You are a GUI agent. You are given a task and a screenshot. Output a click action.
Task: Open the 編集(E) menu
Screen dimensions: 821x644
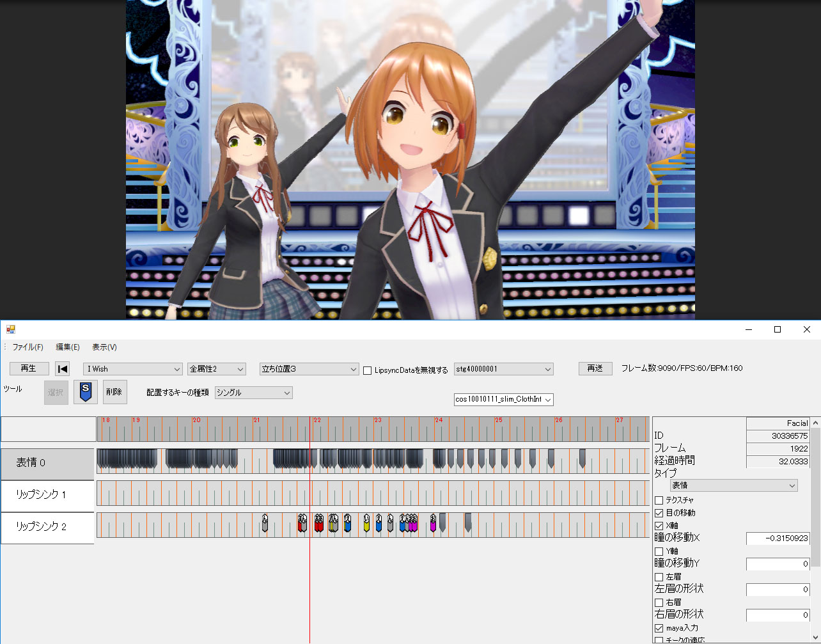coord(68,347)
